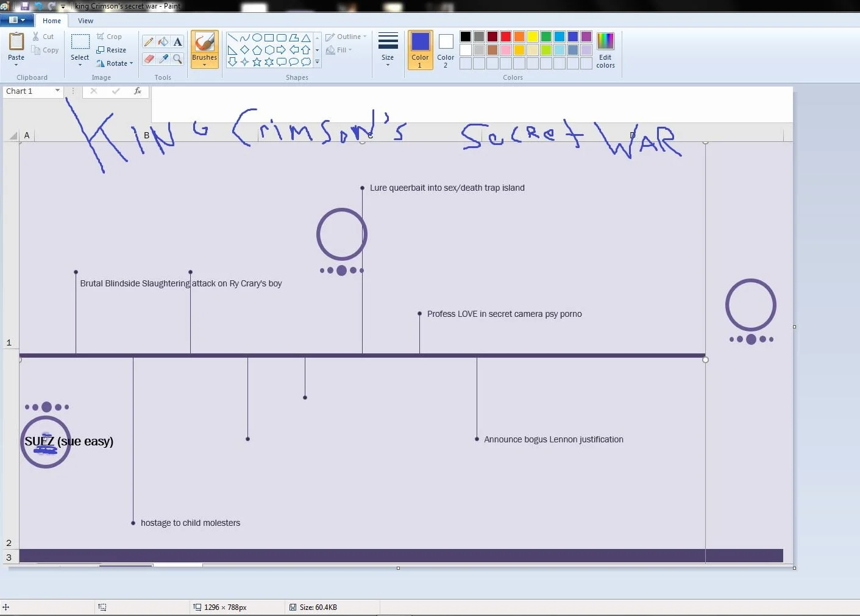Select the Triangle shape

[306, 38]
